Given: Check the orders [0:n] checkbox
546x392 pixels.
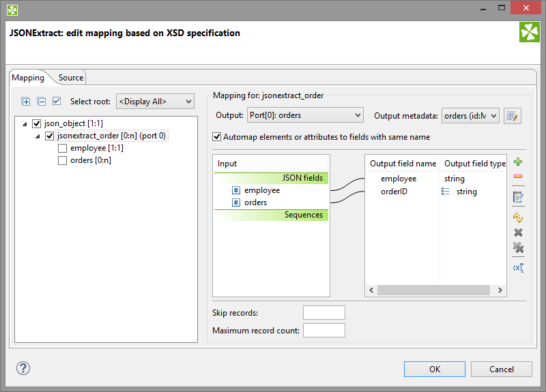Looking at the screenshot, I should [x=63, y=160].
